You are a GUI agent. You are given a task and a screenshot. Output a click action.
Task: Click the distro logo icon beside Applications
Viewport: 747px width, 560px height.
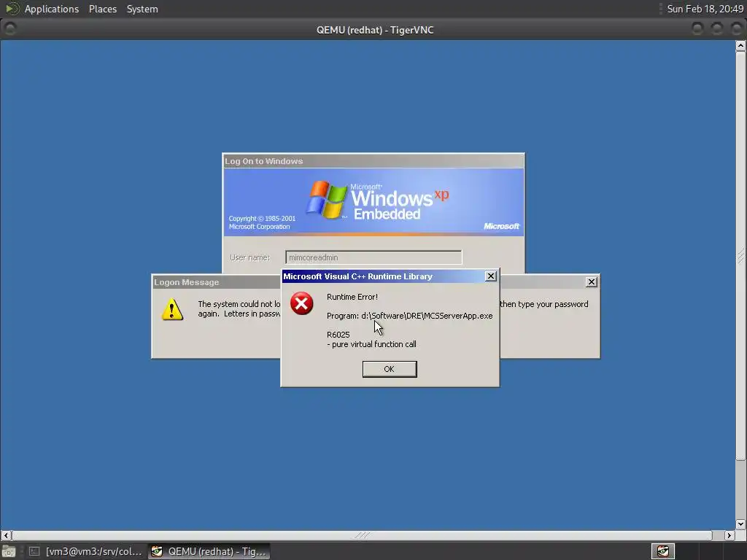coord(12,9)
